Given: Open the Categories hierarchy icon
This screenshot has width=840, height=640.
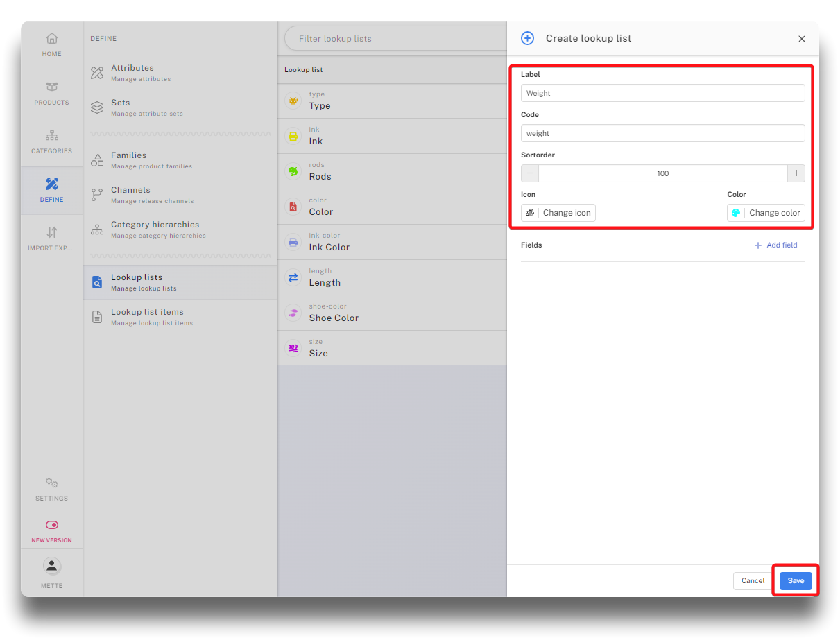Looking at the screenshot, I should pyautogui.click(x=51, y=136).
